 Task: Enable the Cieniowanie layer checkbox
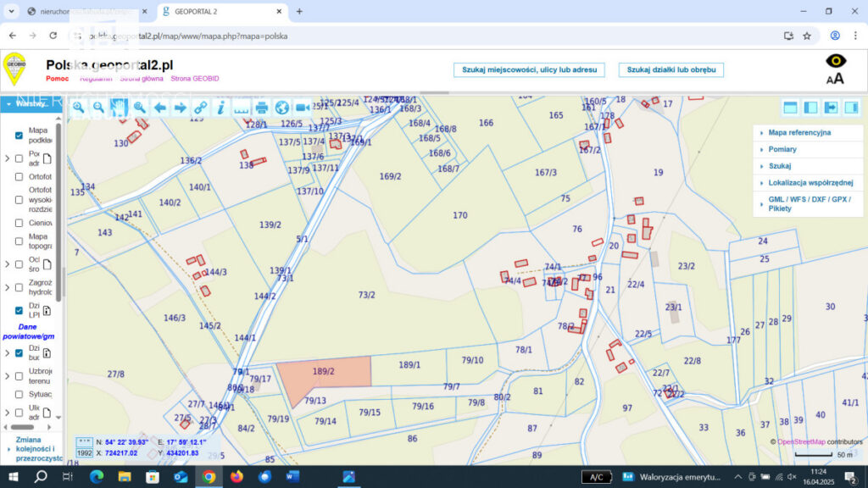click(x=19, y=223)
